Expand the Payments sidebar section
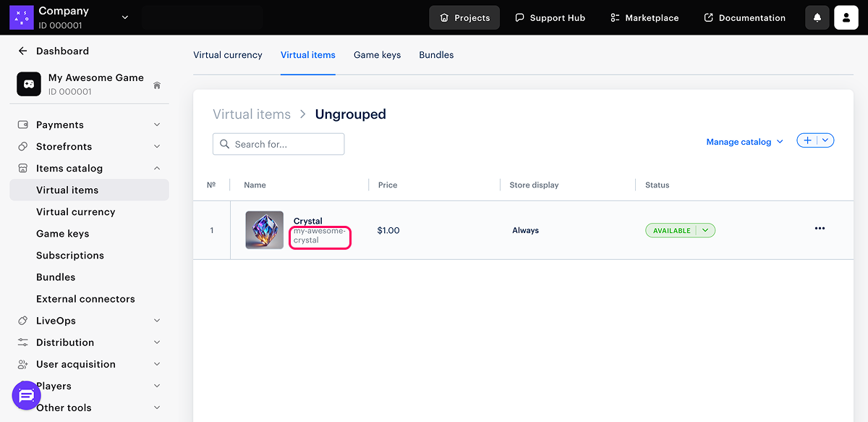The width and height of the screenshot is (868, 422). click(x=157, y=125)
